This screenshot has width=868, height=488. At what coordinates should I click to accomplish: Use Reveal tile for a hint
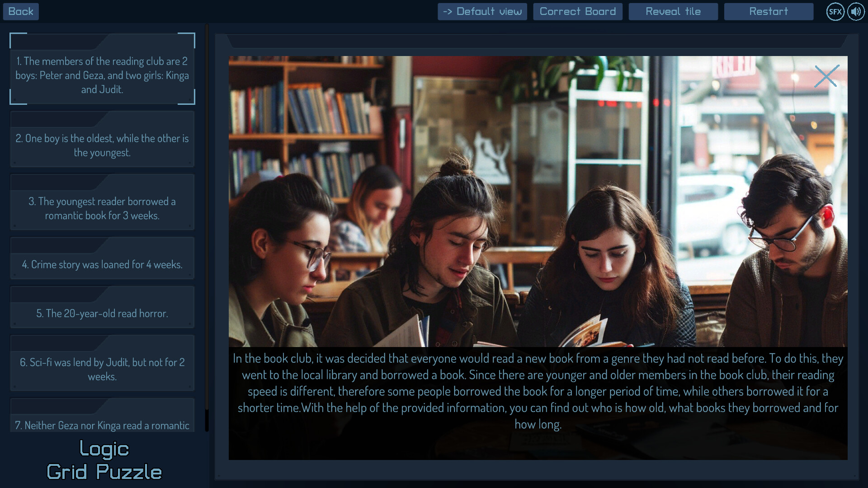673,11
